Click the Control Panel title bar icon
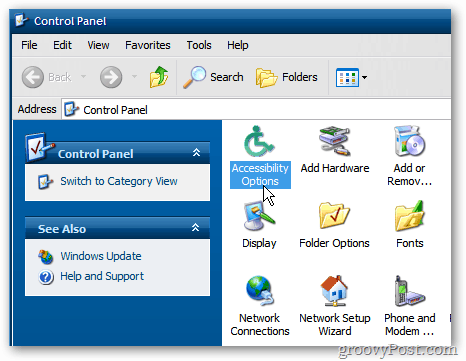466x361 pixels. (x=22, y=20)
